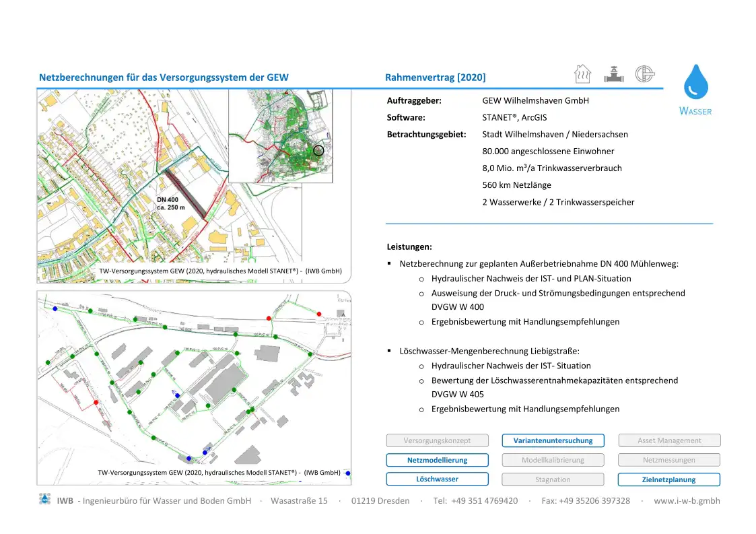The width and height of the screenshot is (756, 534).
Task: Open the Netzmodellierung category
Action: [437, 460]
